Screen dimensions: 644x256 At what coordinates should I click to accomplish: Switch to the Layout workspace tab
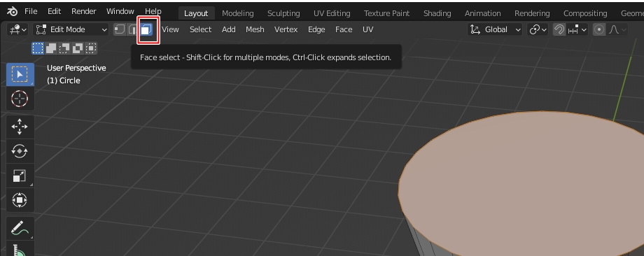pos(196,13)
